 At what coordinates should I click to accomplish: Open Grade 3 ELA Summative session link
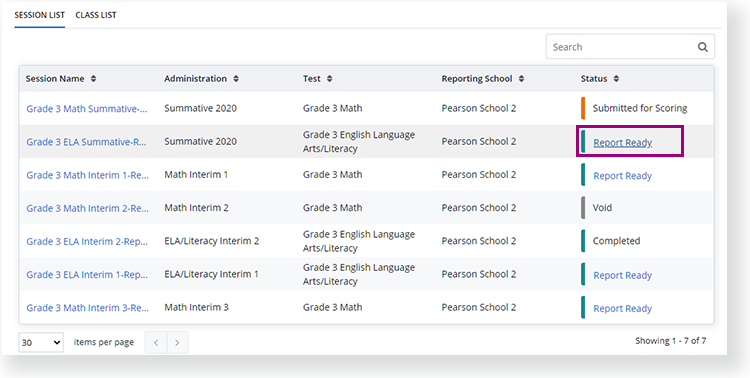[86, 142]
